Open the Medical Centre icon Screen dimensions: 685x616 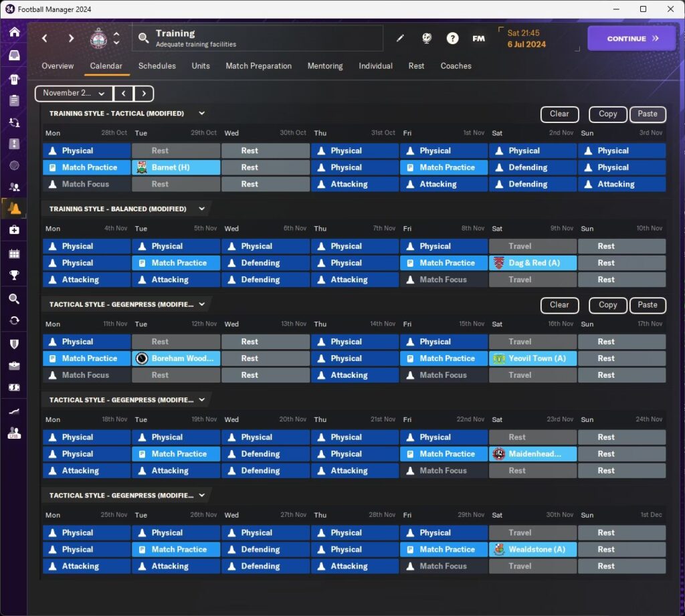click(14, 229)
